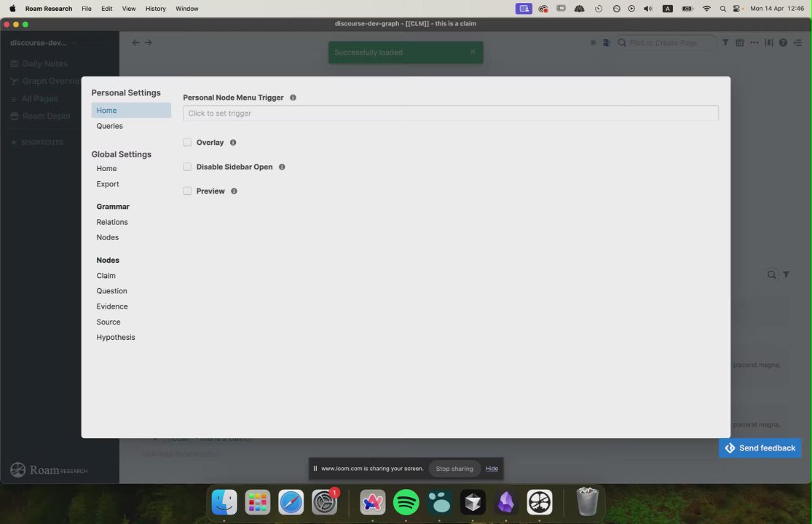This screenshot has height=524, width=812.
Task: Enable the Overlay checkbox
Action: point(187,142)
